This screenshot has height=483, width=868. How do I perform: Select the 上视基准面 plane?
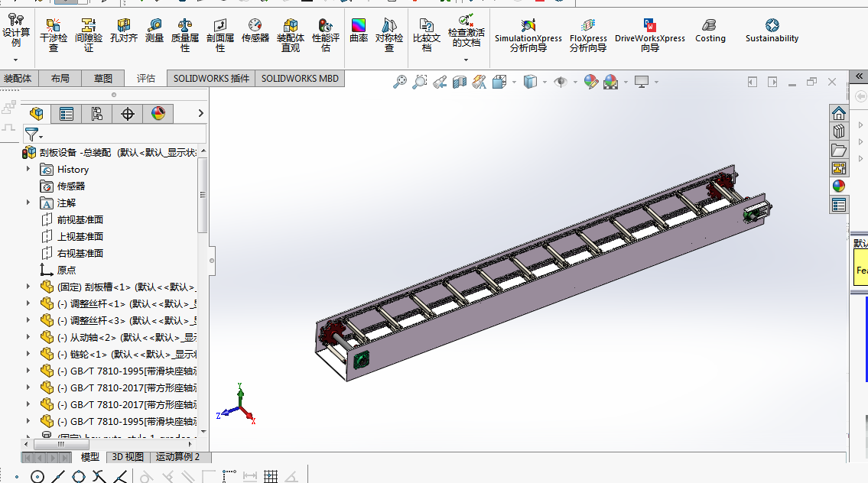click(x=80, y=236)
